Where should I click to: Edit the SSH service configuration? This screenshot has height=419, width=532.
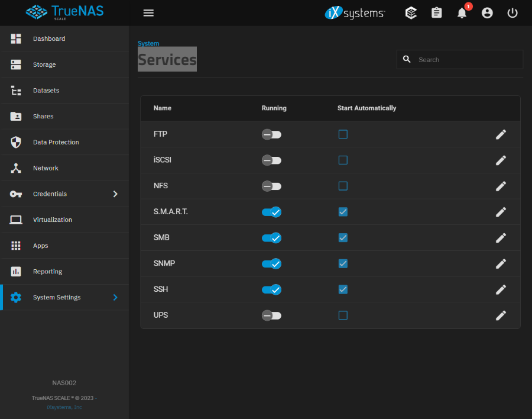pyautogui.click(x=501, y=289)
